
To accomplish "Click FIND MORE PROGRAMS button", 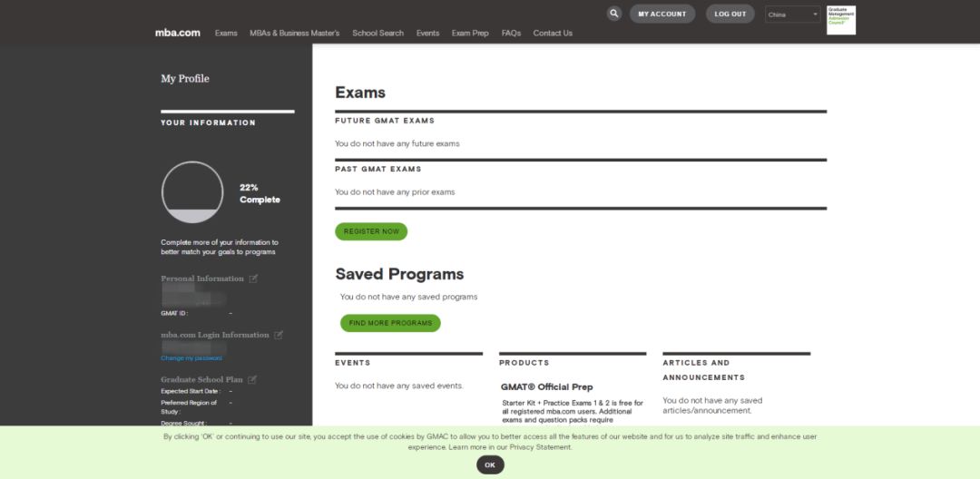I will [x=390, y=323].
